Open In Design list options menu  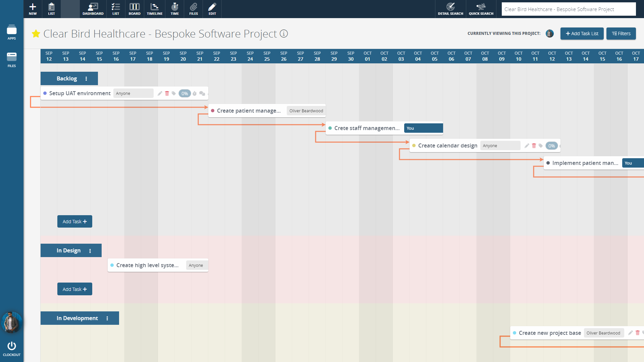coord(90,251)
